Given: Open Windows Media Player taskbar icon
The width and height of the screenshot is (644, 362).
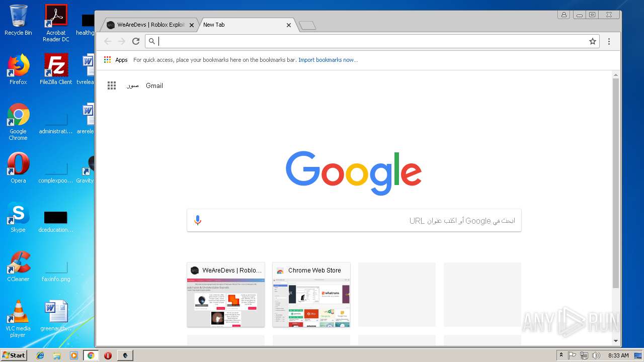Looking at the screenshot, I should click(x=74, y=355).
